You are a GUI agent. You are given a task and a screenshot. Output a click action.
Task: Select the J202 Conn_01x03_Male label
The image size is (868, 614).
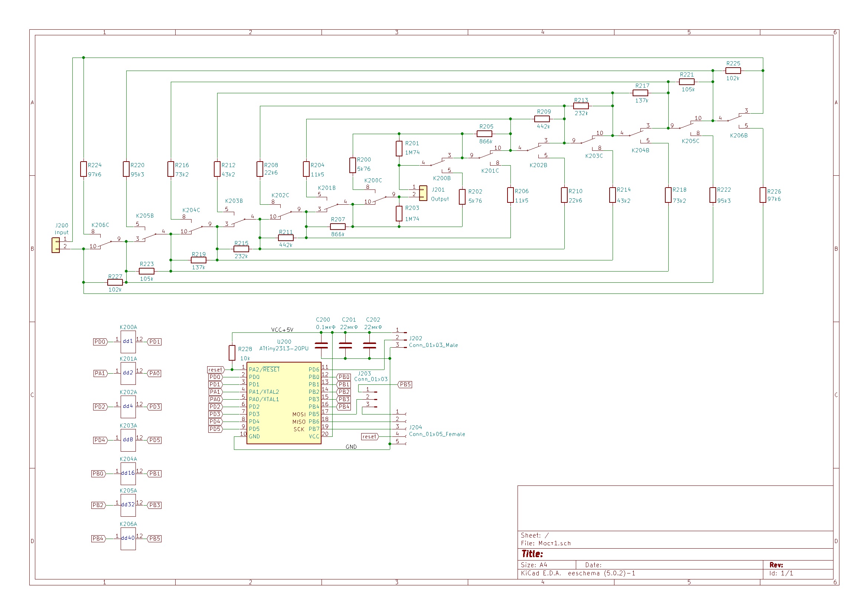click(433, 345)
